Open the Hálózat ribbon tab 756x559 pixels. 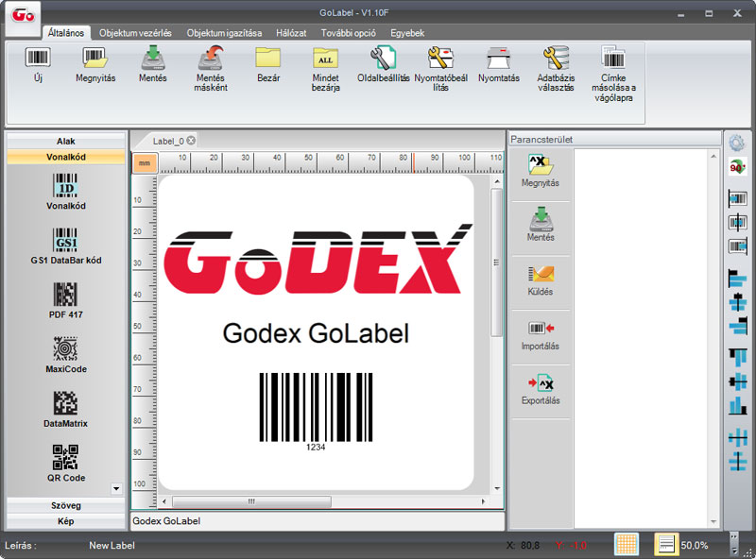291,33
